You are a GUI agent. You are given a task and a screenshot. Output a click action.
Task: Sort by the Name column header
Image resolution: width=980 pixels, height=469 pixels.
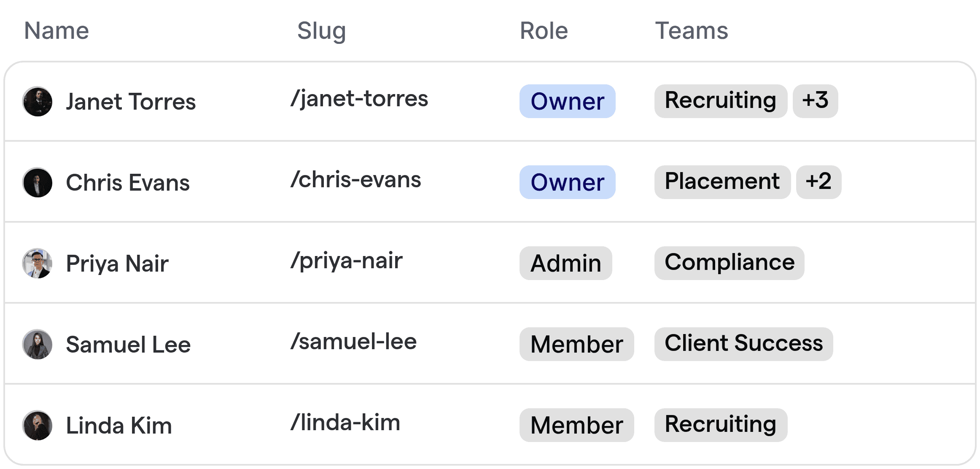(x=57, y=30)
